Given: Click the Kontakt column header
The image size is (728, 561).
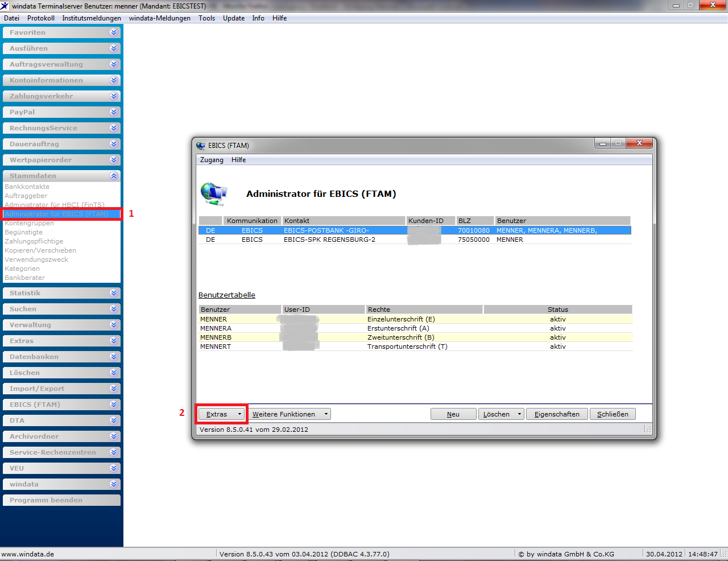Looking at the screenshot, I should [x=344, y=221].
